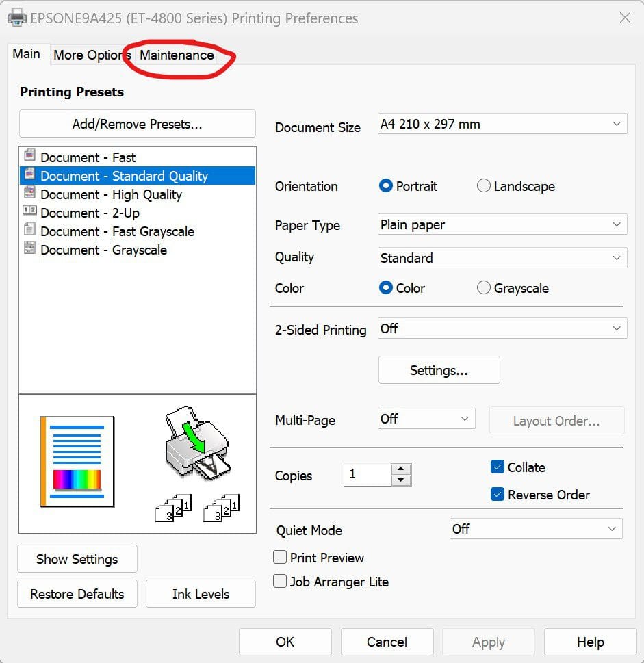Select the 'Document - Grayscale' preset text

coord(103,250)
